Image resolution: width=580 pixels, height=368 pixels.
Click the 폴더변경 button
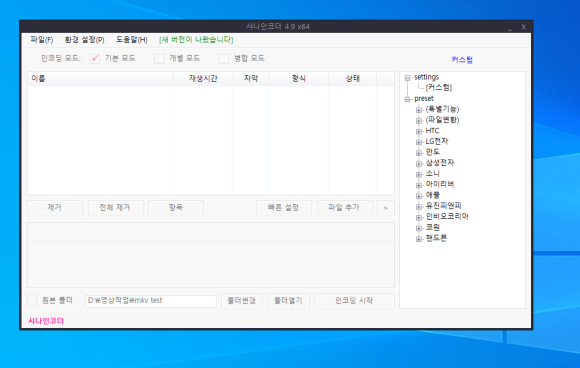click(242, 301)
